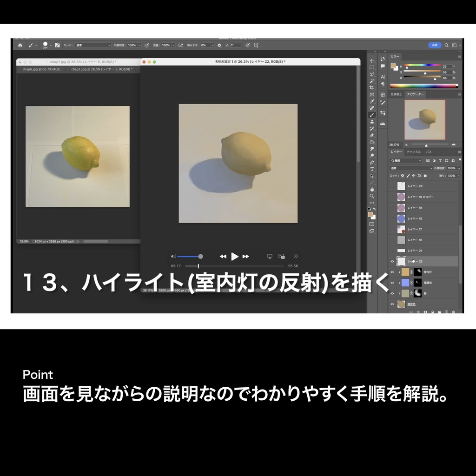Toggle visibility of the 環境光 layer
This screenshot has width=476, height=476.
point(393,283)
